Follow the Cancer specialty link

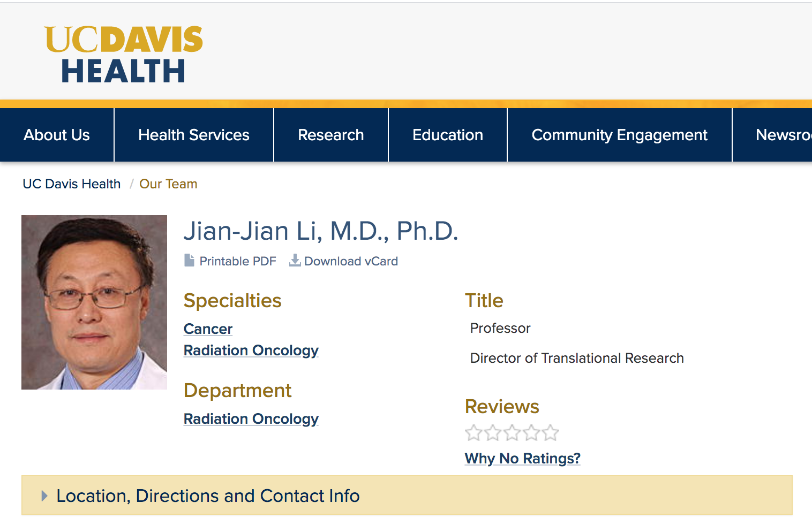(208, 329)
